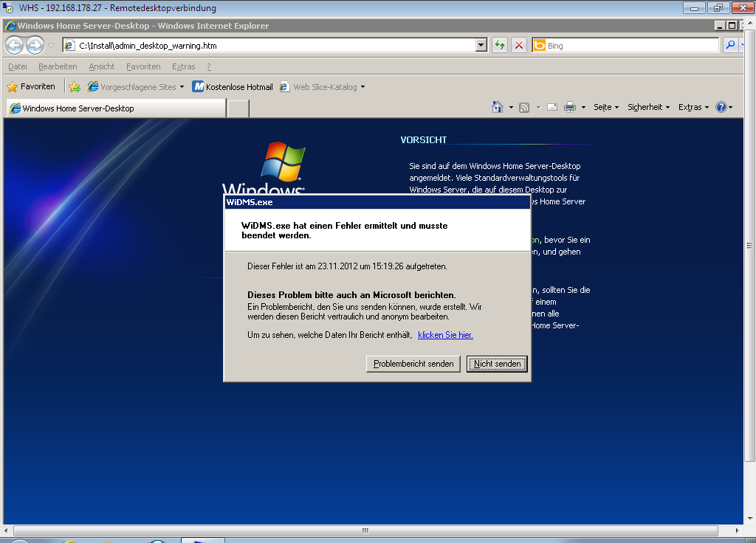The image size is (756, 543).
Task: Open the Extras menu in the menu bar
Action: pos(184,66)
